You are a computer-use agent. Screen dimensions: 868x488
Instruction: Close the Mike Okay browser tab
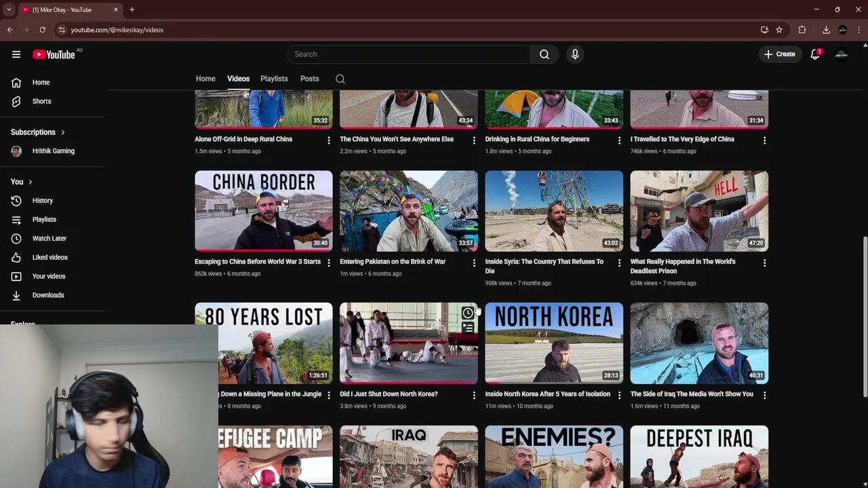point(115,9)
